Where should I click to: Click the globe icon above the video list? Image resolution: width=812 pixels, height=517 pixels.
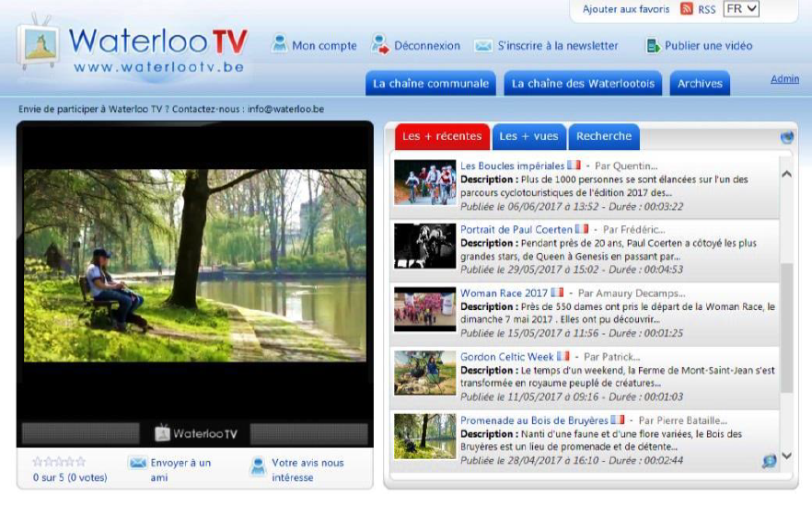(787, 137)
